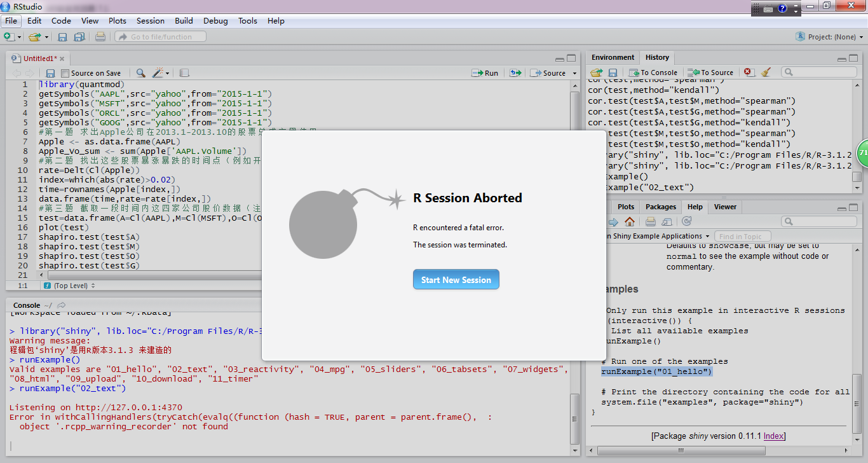Expand the New File dropdown arrow
The width and height of the screenshot is (868, 463).
coord(20,37)
